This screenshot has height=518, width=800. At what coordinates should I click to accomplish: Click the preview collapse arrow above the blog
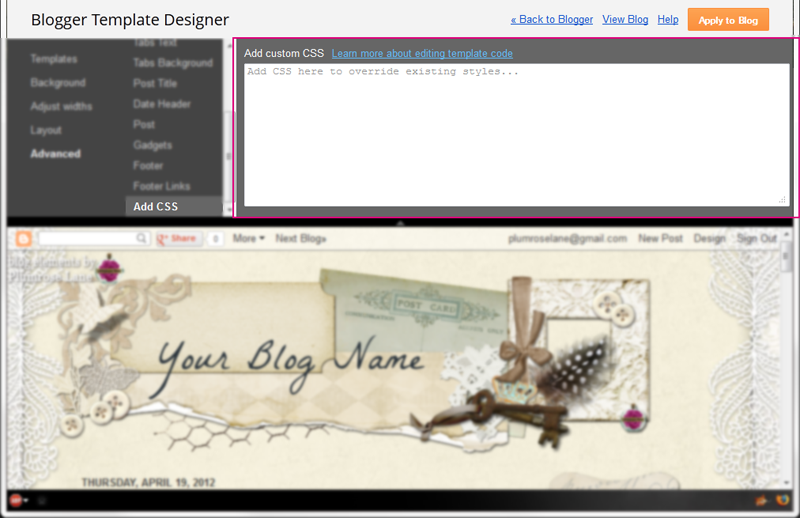point(401,223)
